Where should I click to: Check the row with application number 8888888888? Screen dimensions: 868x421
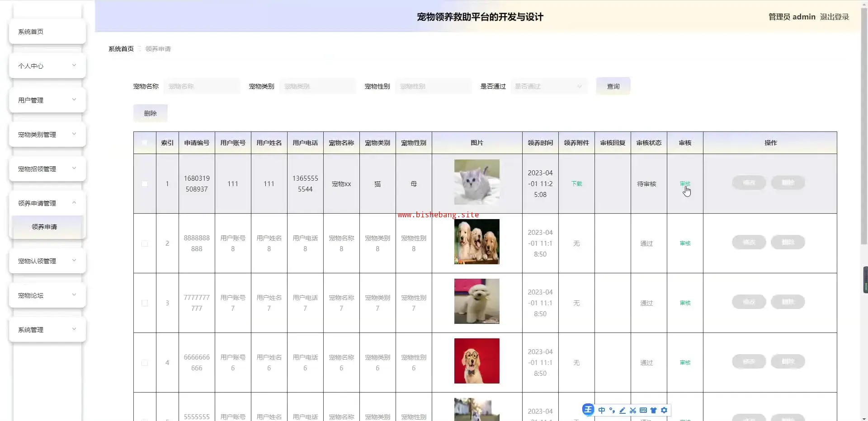point(145,243)
